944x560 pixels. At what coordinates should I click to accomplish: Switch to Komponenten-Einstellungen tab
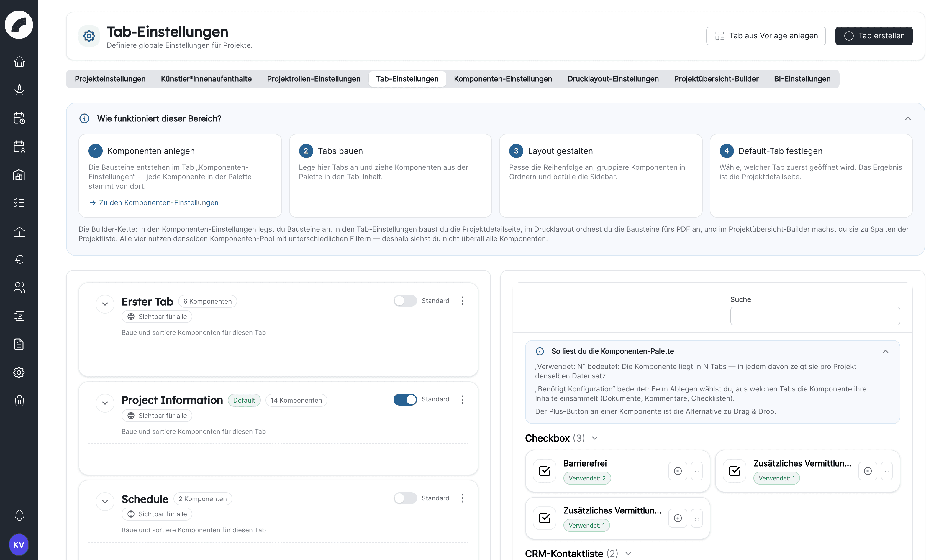click(x=503, y=79)
